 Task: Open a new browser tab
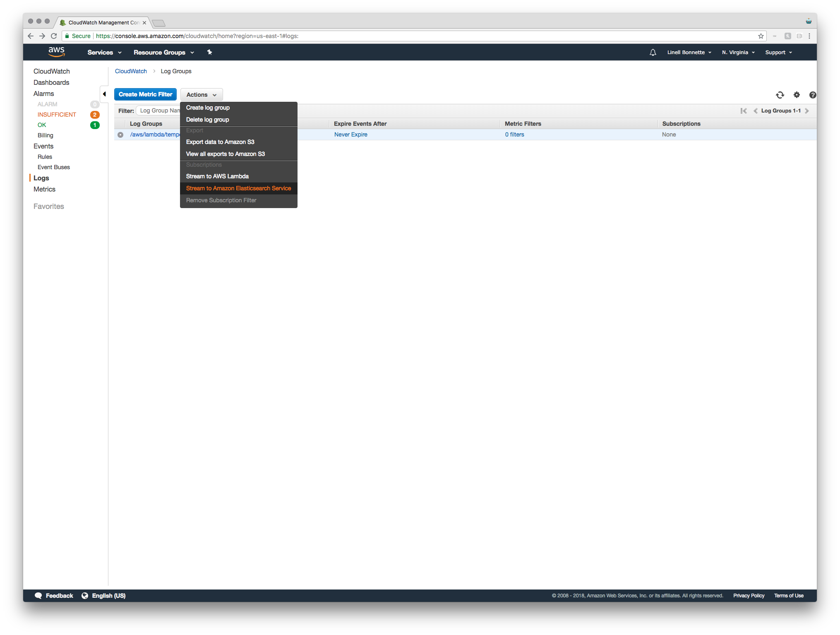(158, 23)
